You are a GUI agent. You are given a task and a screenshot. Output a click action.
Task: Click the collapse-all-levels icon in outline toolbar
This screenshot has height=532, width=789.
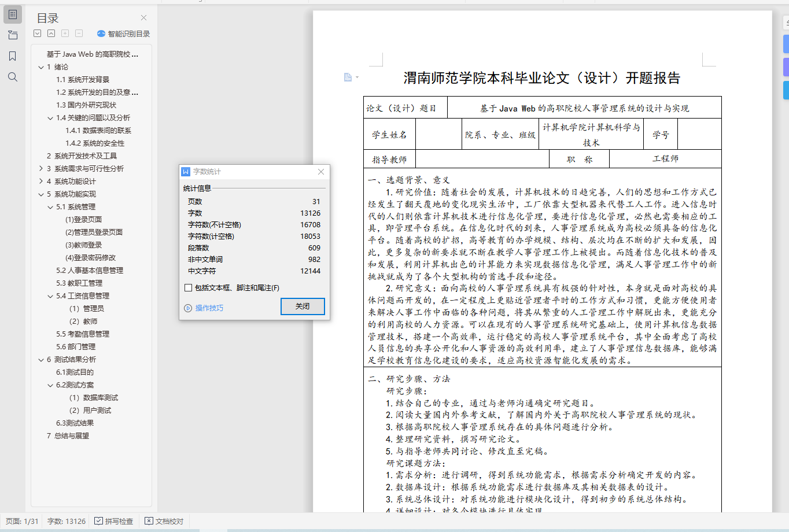tap(51, 34)
